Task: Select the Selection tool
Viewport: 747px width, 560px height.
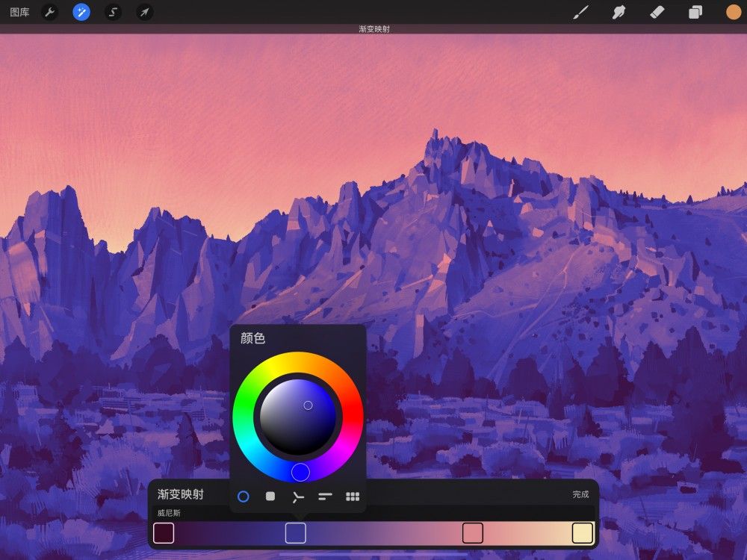Action: 114,11
